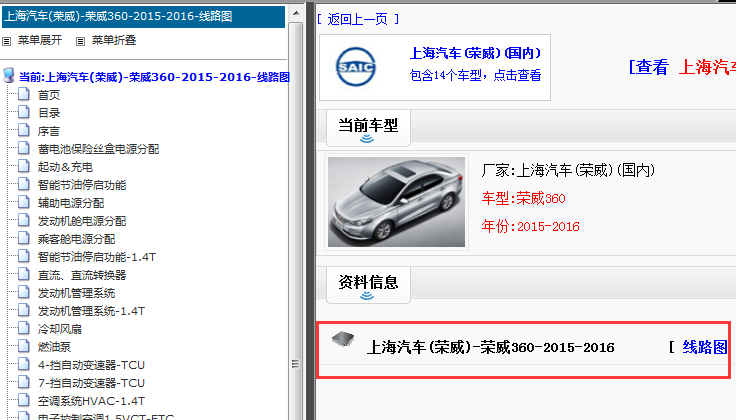Open the 线路图 link
Image resolution: width=736 pixels, height=420 pixels.
pos(705,347)
